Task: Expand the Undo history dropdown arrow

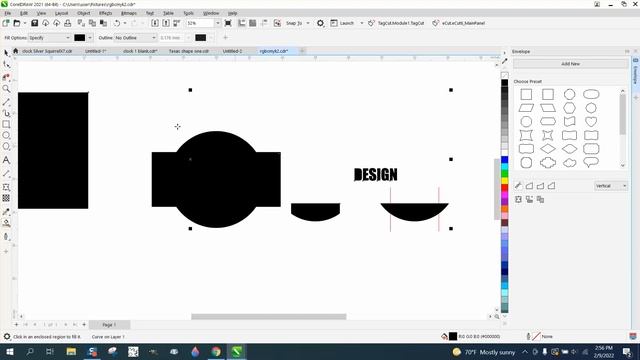Action: (x=125, y=23)
